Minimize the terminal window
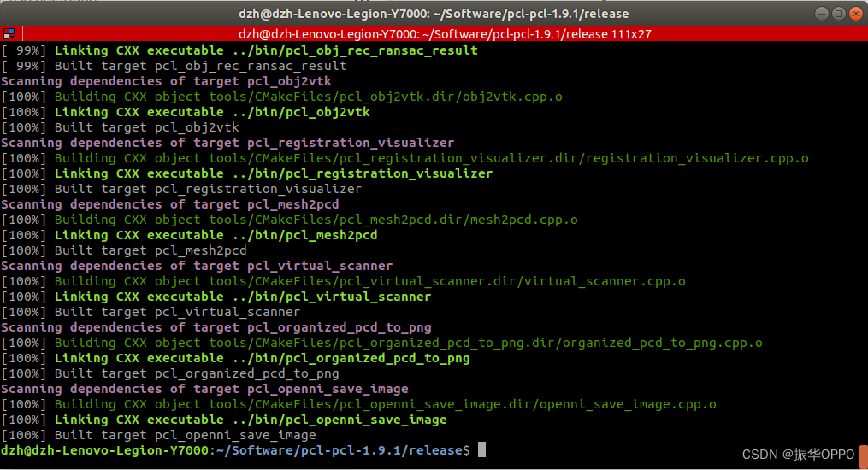Viewport: 868px width, 470px height. pyautogui.click(x=822, y=14)
